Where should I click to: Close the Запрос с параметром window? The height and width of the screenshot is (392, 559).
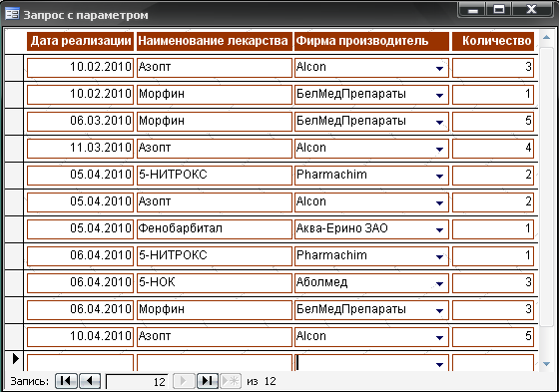(532, 9)
